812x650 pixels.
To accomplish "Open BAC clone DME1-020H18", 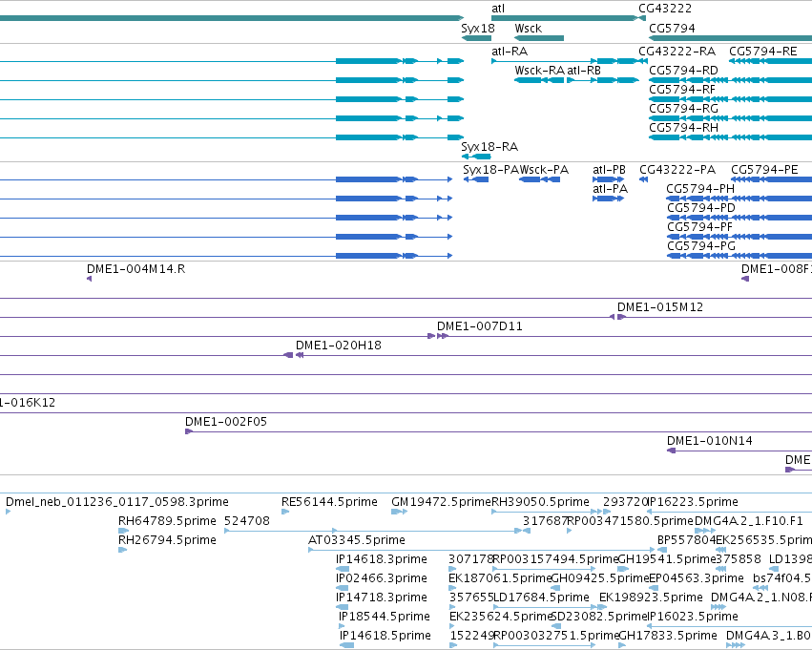I will coord(338,346).
